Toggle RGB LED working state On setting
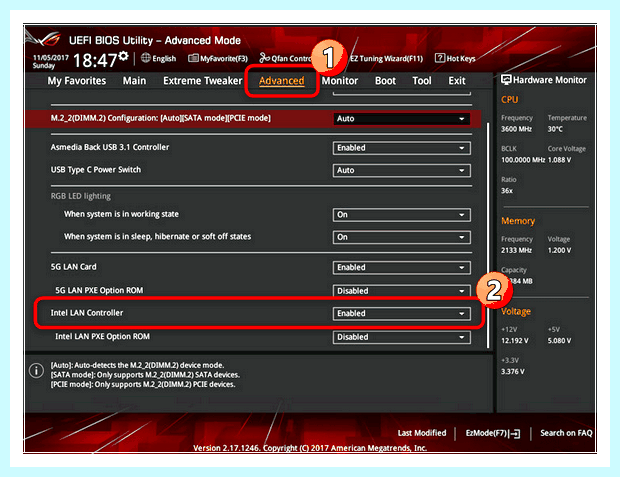 coord(402,215)
